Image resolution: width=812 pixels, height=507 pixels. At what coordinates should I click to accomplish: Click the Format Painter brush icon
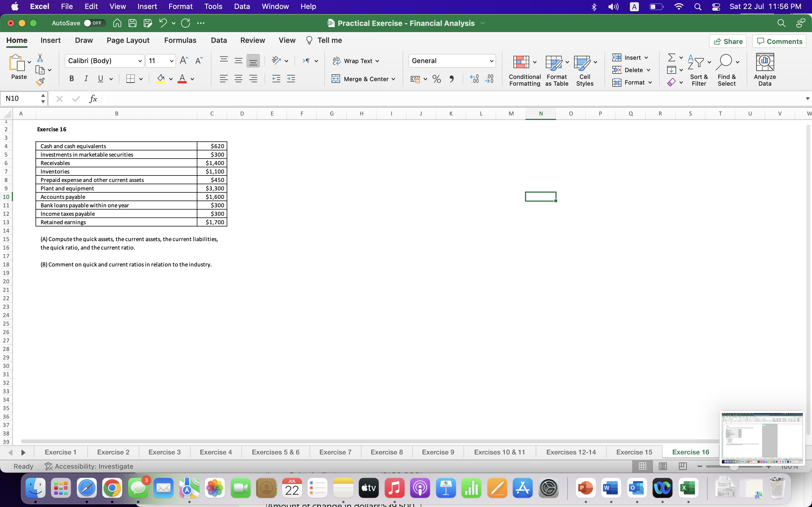click(40, 81)
